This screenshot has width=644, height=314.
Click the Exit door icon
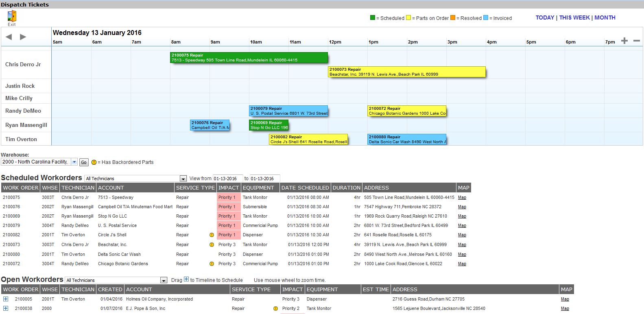12,16
